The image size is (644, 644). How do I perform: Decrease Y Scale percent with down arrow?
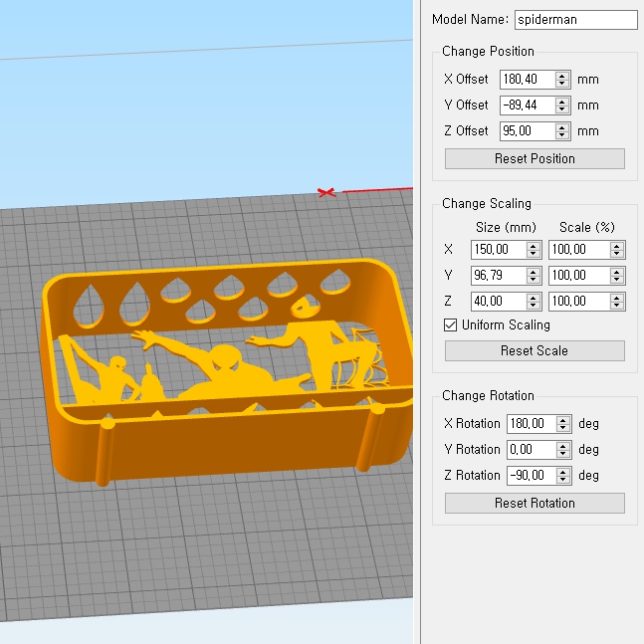click(x=617, y=280)
